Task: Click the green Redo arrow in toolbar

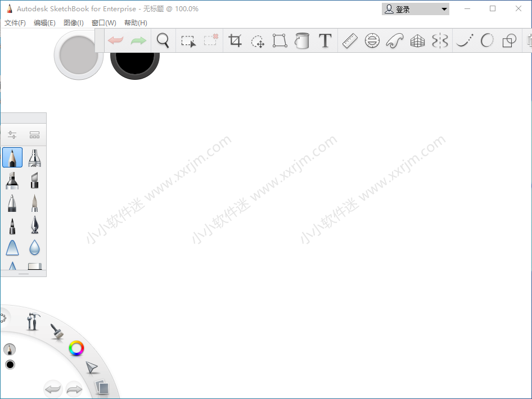Action: (138, 40)
